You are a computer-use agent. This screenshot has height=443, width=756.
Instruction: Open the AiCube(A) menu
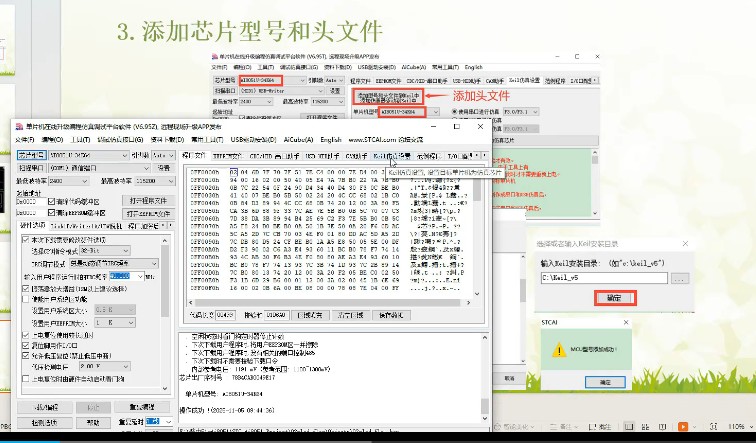298,140
